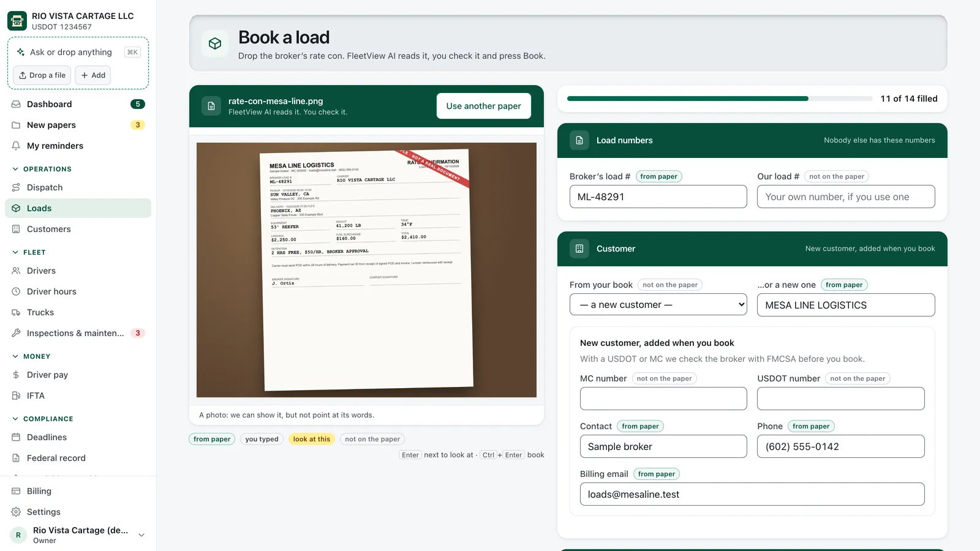Image resolution: width=980 pixels, height=551 pixels.
Task: Click the Add button
Action: (x=93, y=75)
